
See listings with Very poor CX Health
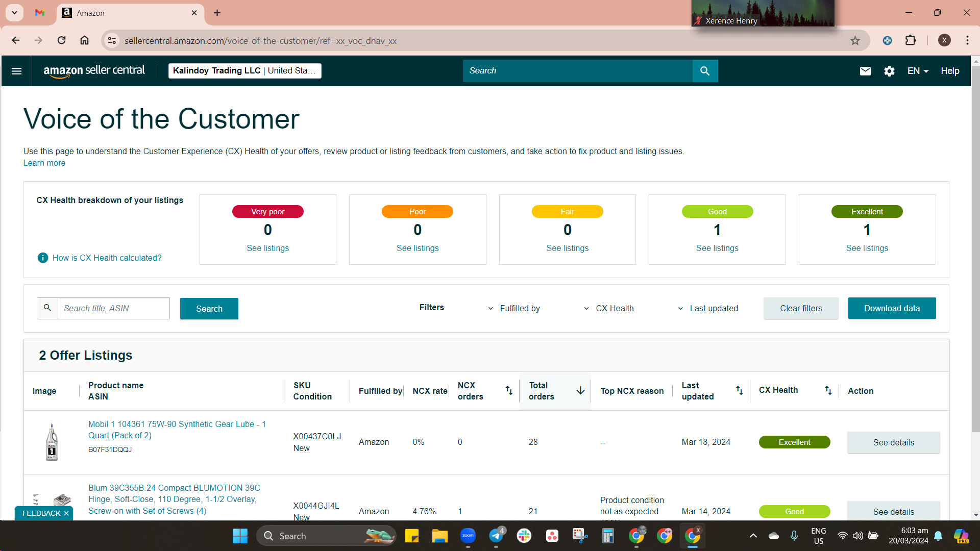tap(268, 248)
